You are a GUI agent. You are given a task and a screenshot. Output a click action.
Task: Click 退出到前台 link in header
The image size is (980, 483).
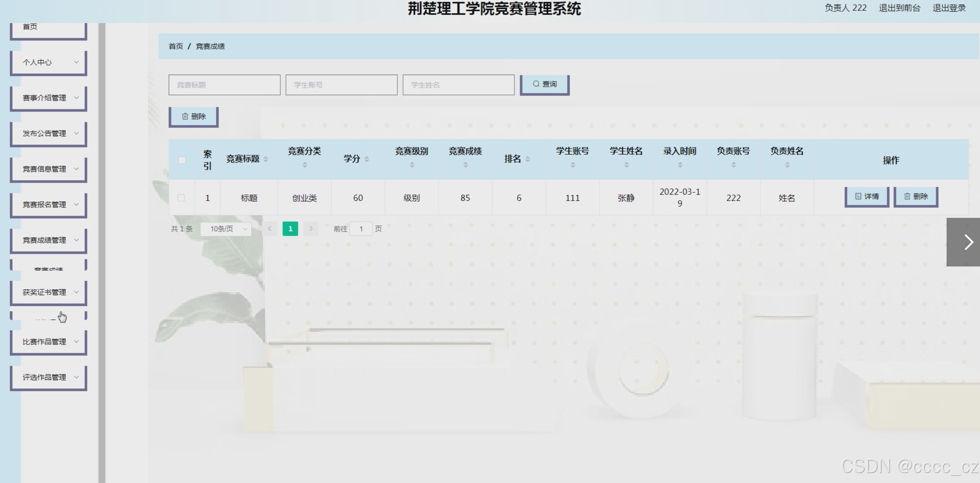(899, 8)
